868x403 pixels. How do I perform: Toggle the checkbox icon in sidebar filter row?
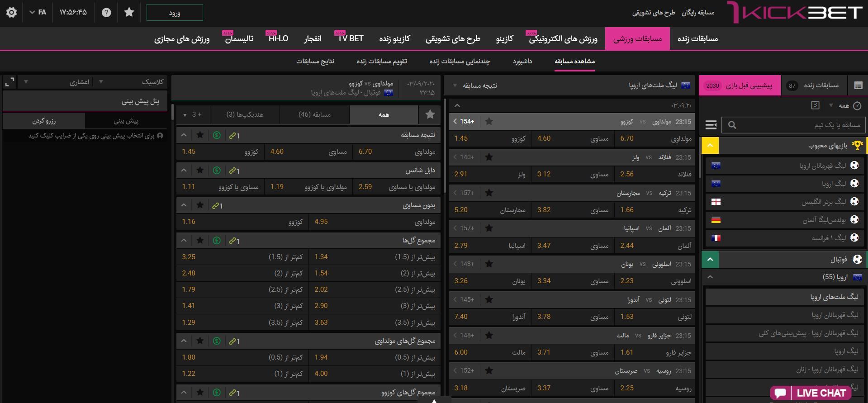(x=815, y=105)
